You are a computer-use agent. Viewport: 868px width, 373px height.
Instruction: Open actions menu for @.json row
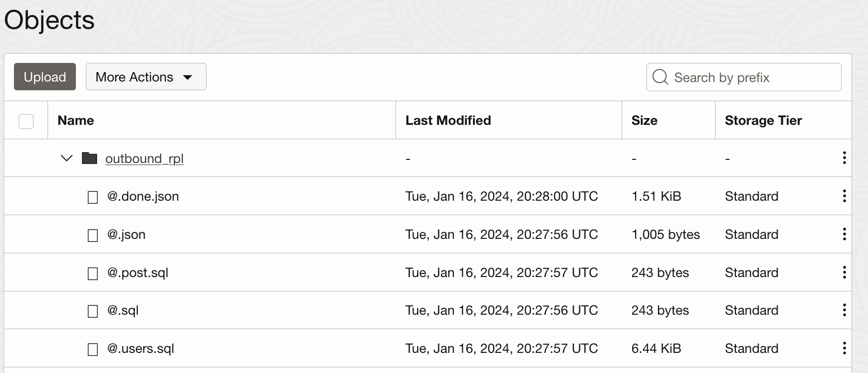844,234
